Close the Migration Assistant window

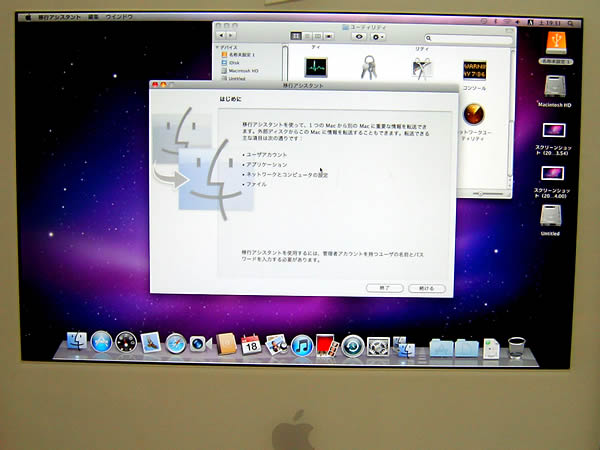(155, 85)
